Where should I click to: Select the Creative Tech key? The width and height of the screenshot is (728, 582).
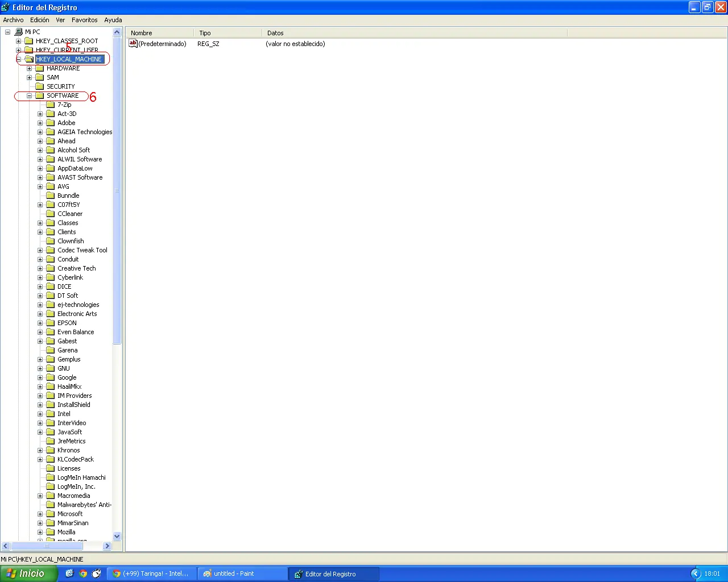(77, 268)
